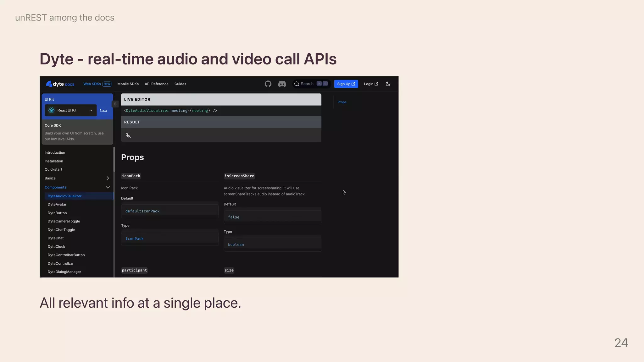Open the DyteButton component page
Screen dimensions: 644x362
coord(57,213)
